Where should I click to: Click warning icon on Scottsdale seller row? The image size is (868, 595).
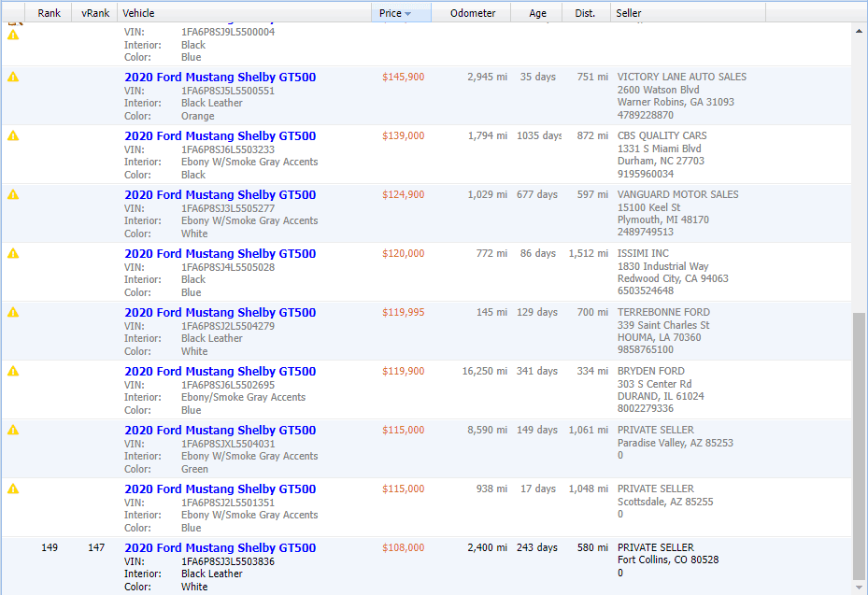(x=13, y=489)
